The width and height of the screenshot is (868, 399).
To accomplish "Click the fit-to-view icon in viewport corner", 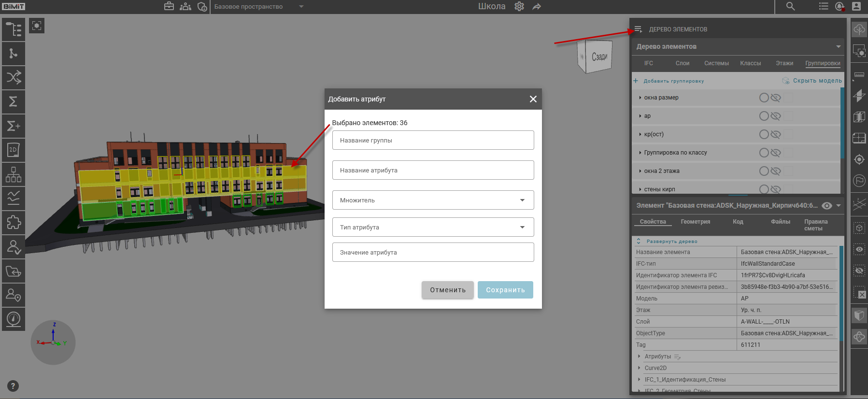I will click(x=37, y=26).
